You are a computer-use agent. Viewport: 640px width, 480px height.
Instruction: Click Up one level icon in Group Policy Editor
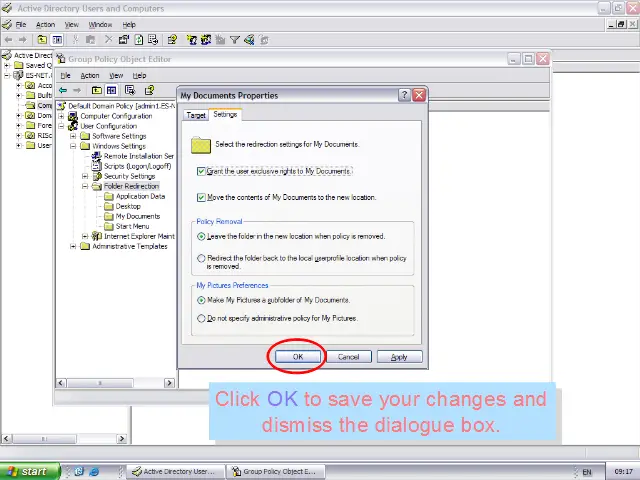pos(97,90)
